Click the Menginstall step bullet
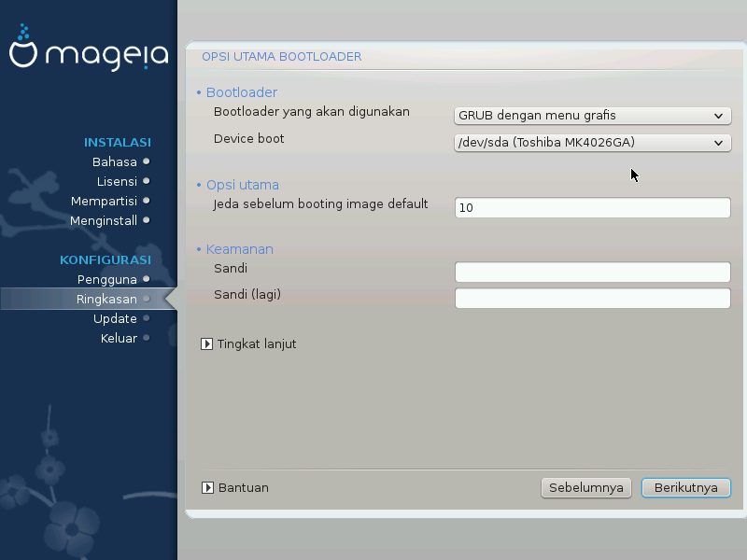747x560 pixels. (147, 220)
